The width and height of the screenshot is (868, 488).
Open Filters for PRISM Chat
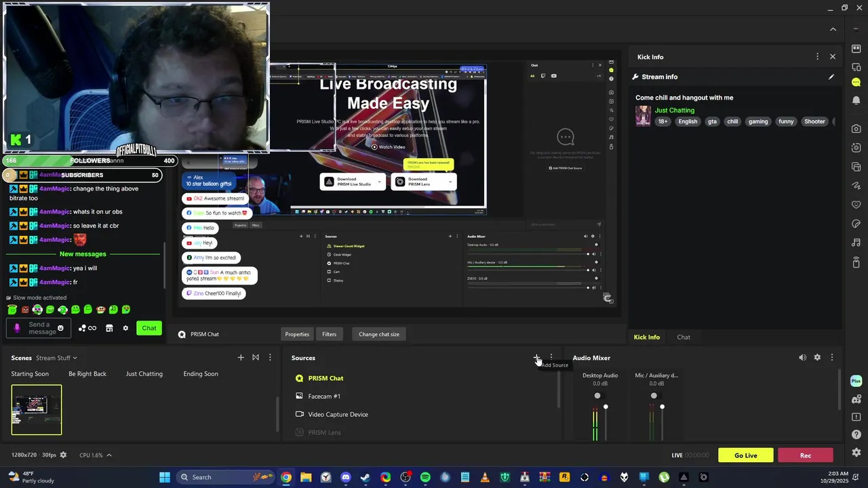point(329,334)
